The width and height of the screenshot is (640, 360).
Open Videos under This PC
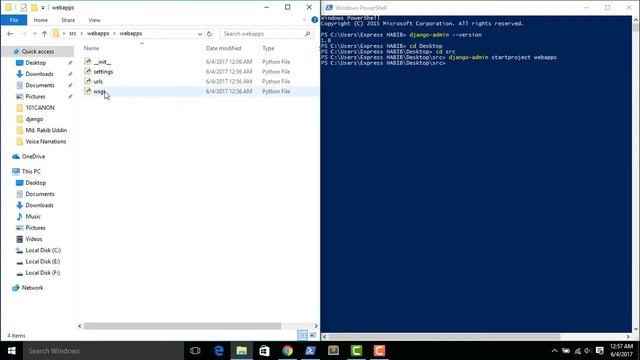point(33,239)
